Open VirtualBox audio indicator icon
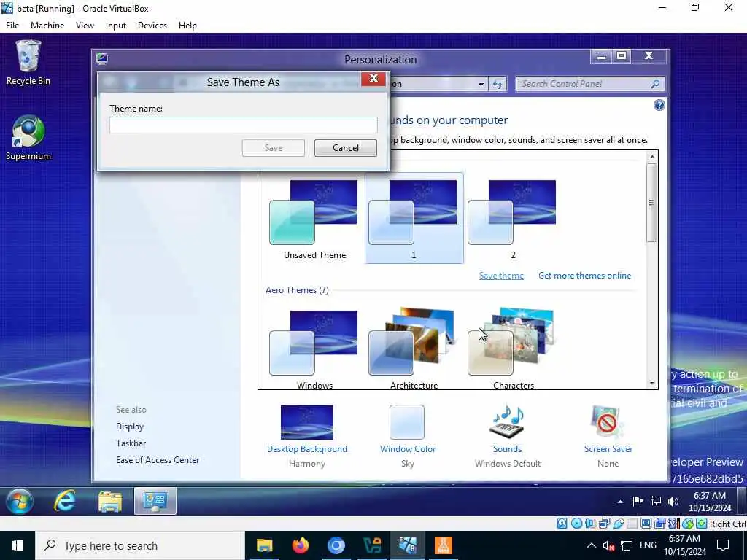This screenshot has width=747, height=560. [x=590, y=524]
